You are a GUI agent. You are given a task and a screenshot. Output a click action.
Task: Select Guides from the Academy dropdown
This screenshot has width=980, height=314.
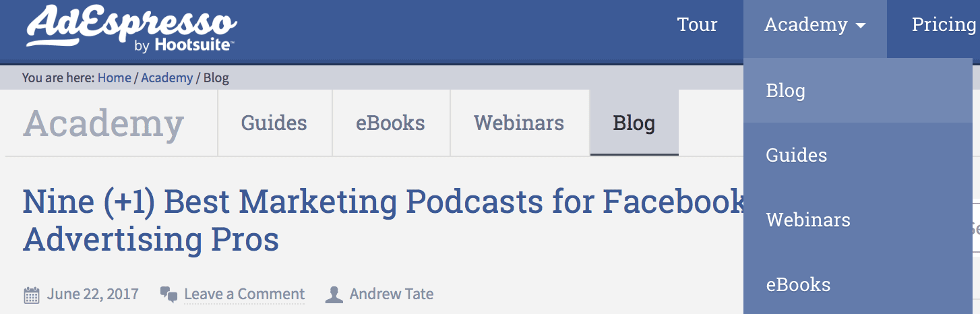[x=858, y=155]
